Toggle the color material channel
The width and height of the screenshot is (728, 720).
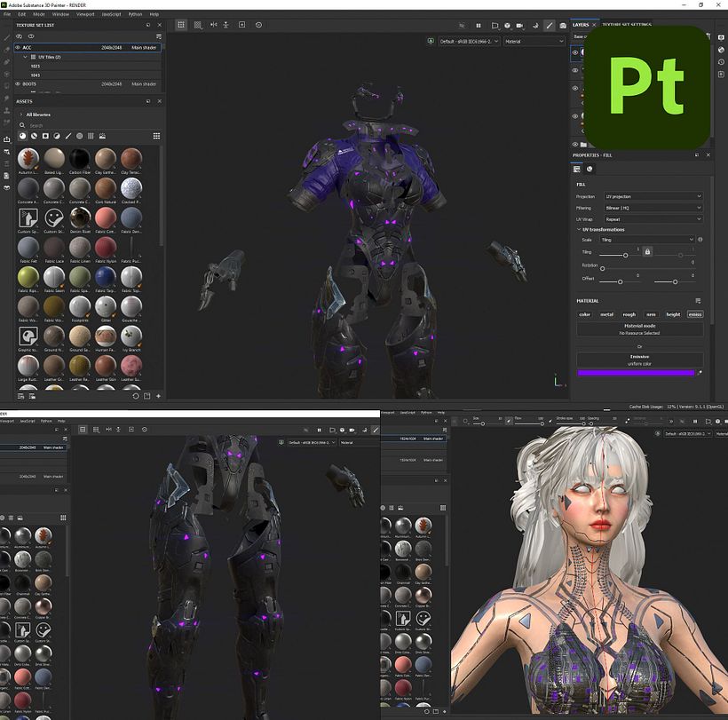584,314
